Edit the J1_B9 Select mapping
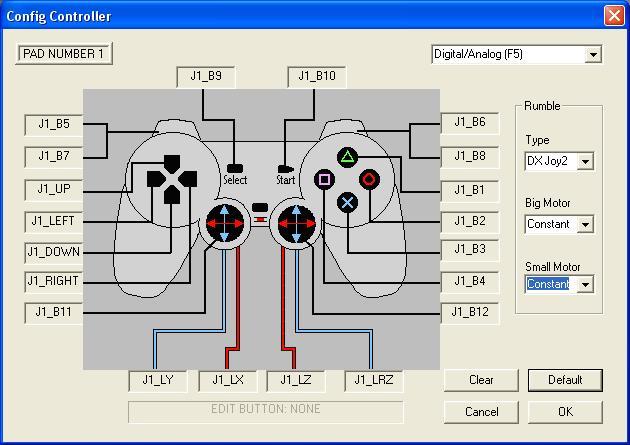 click(206, 76)
